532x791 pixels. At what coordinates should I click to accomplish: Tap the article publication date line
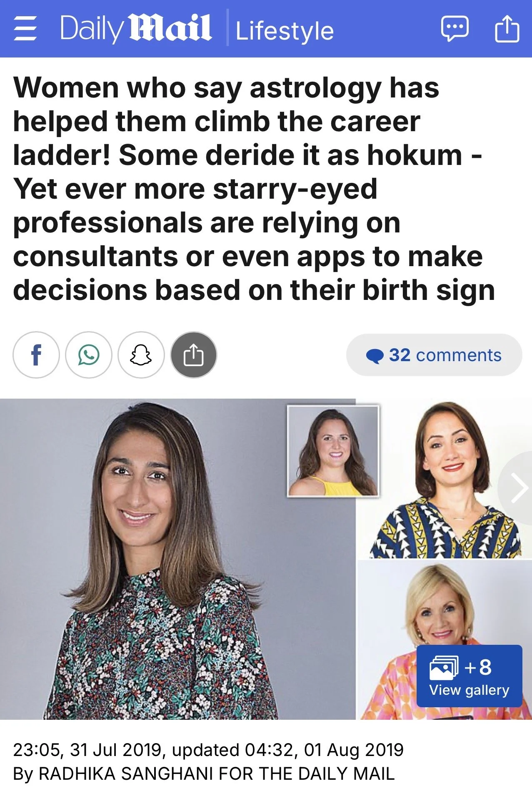(x=208, y=750)
